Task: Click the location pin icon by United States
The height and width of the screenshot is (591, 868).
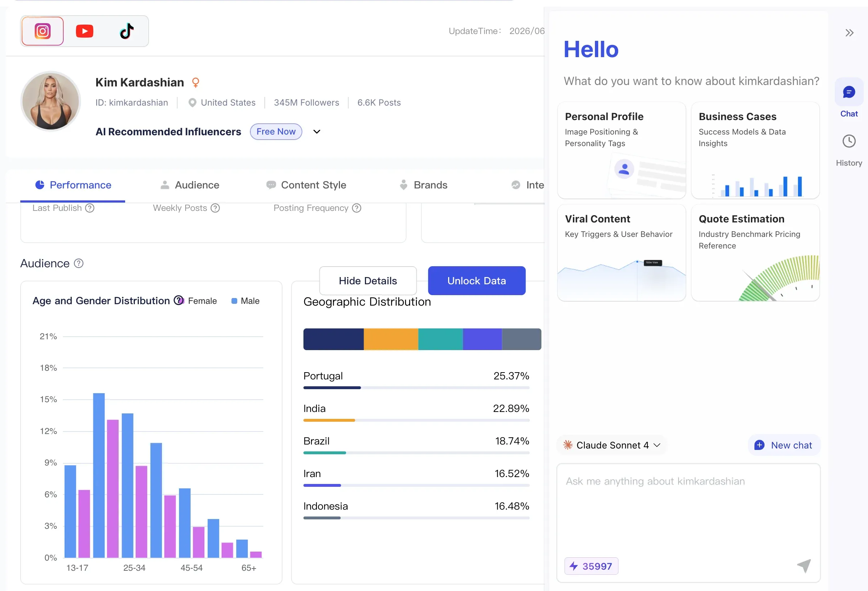Action: (x=192, y=103)
